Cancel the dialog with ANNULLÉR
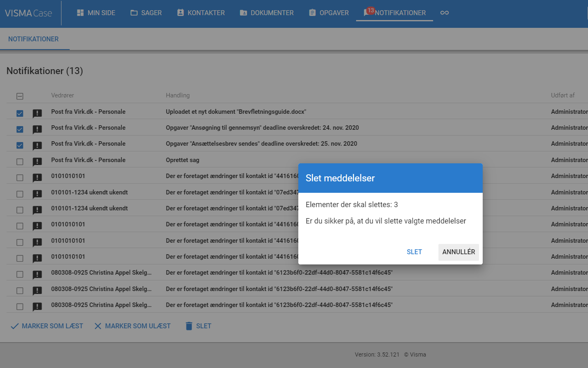The height and width of the screenshot is (368, 588). [x=459, y=252]
